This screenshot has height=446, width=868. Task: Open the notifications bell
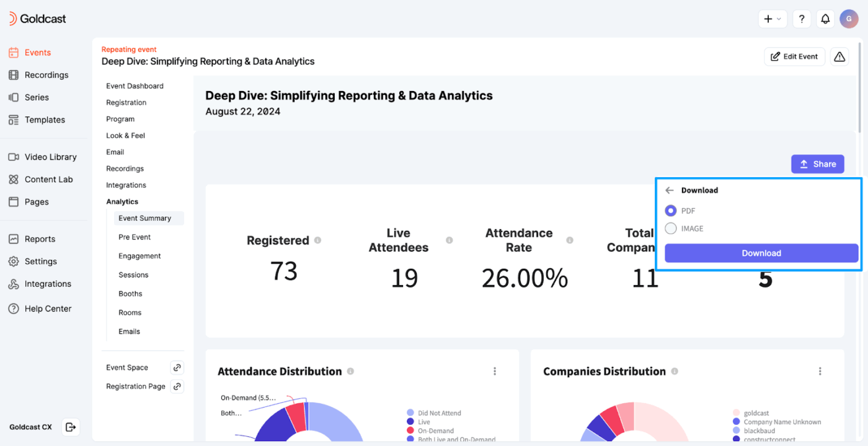(x=825, y=19)
